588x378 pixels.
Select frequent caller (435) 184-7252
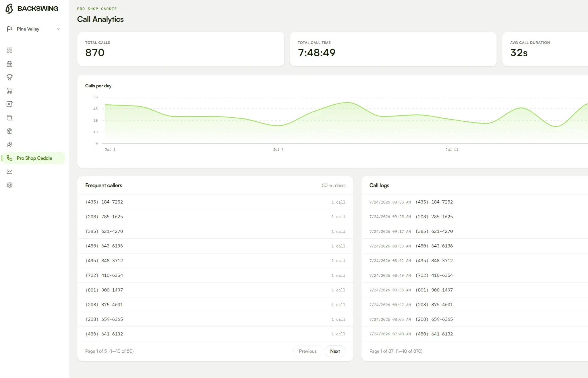click(x=215, y=202)
